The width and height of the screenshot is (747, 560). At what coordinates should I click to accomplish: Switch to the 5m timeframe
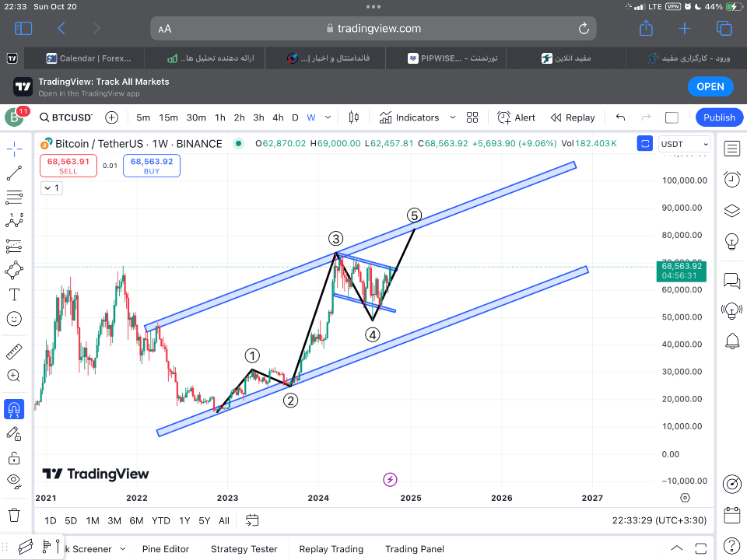pyautogui.click(x=143, y=117)
